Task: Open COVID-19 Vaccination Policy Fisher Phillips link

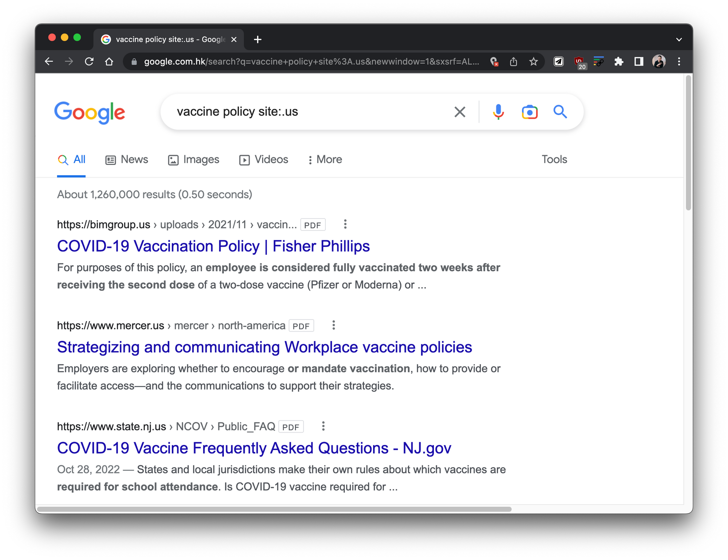Action: (213, 246)
